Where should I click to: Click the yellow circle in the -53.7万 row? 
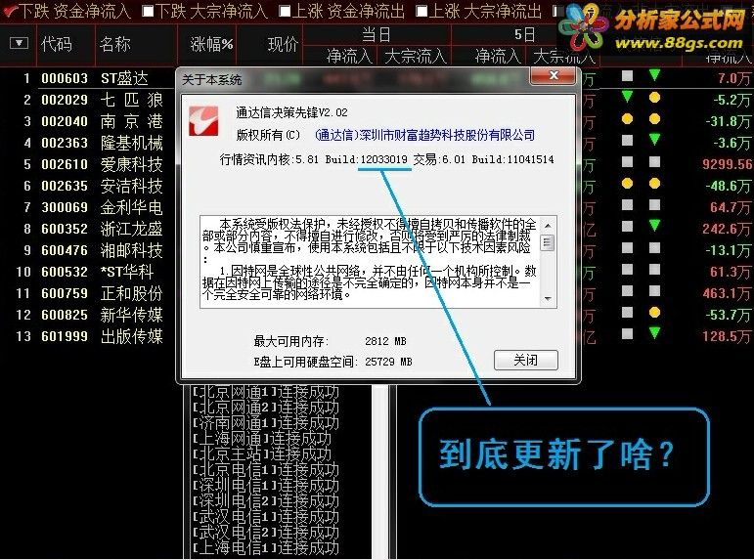click(x=654, y=313)
